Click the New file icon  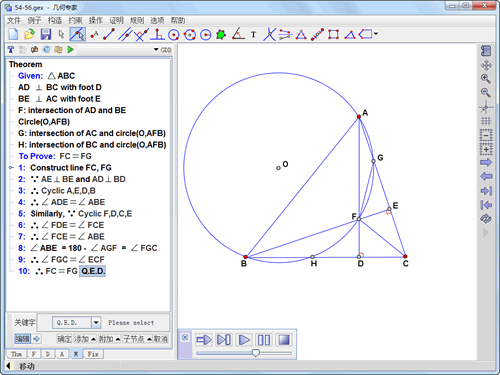coord(13,34)
